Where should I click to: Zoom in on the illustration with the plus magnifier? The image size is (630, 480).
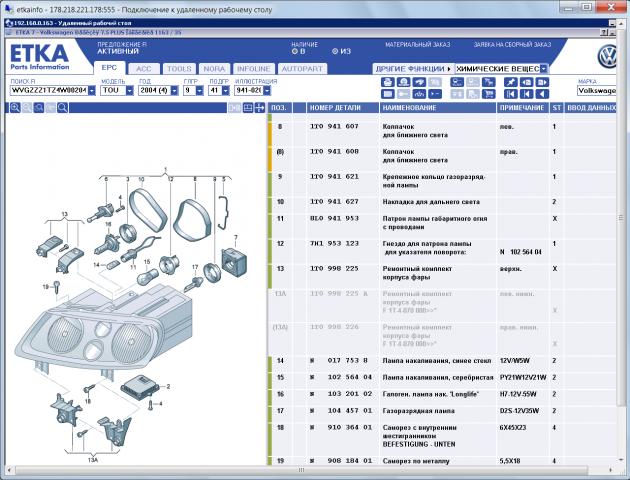pyautogui.click(x=15, y=108)
